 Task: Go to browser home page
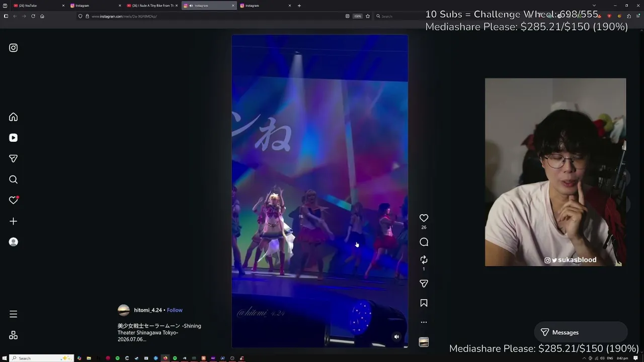point(42,16)
